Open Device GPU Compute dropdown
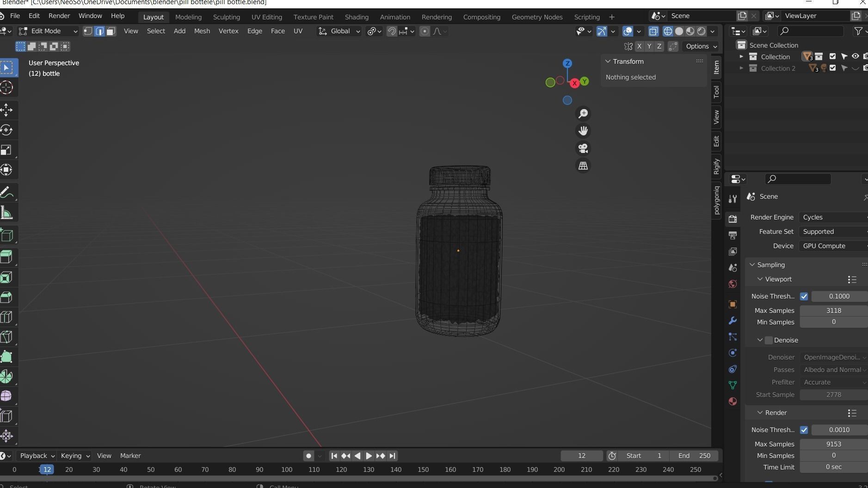This screenshot has height=488, width=868. click(833, 246)
